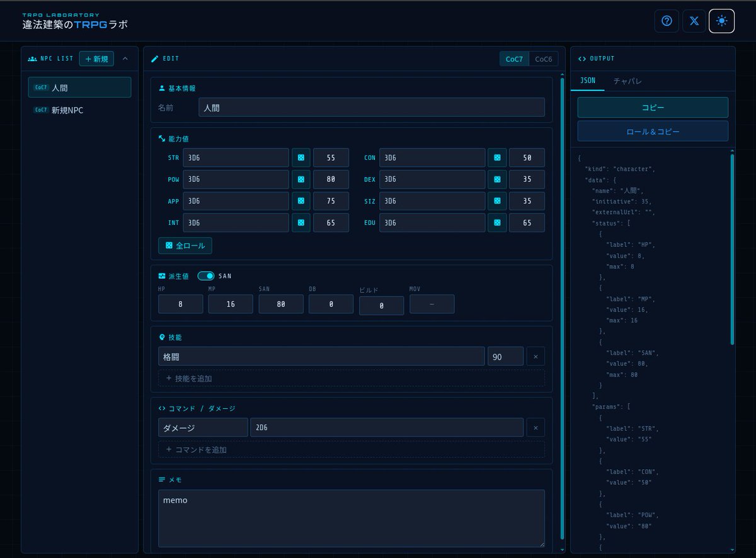Add a skill via 技能を追加
This screenshot has height=558, width=756.
pyautogui.click(x=351, y=379)
